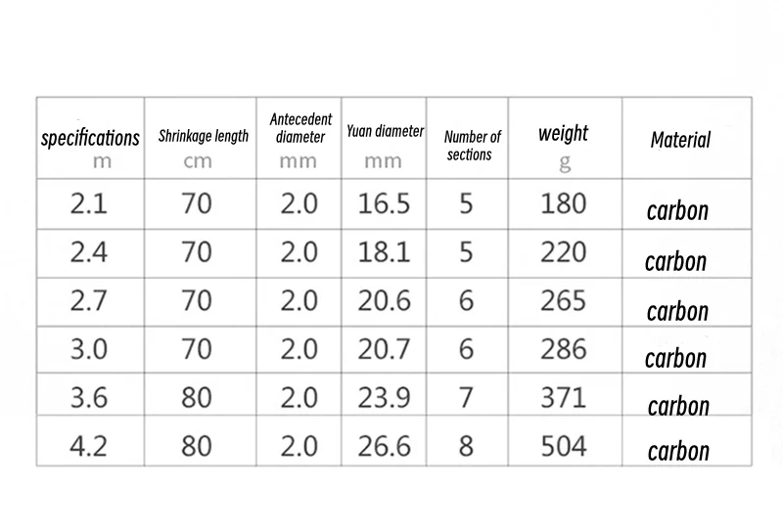Click the sections value 7
Screen dimensions: 783x532
point(466,397)
